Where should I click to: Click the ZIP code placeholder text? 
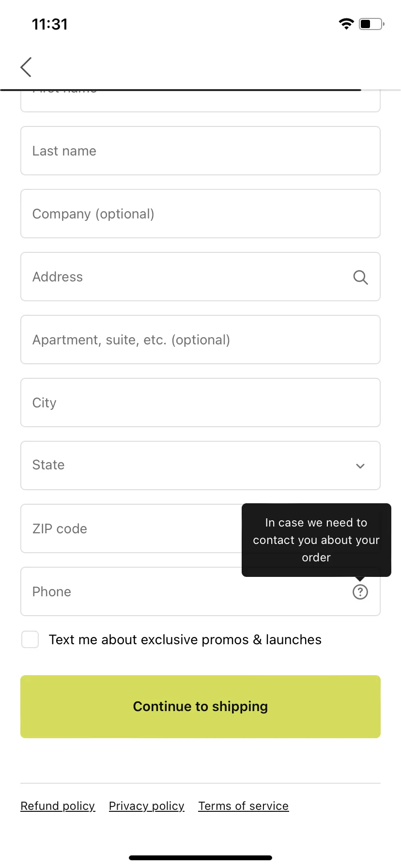coord(60,529)
